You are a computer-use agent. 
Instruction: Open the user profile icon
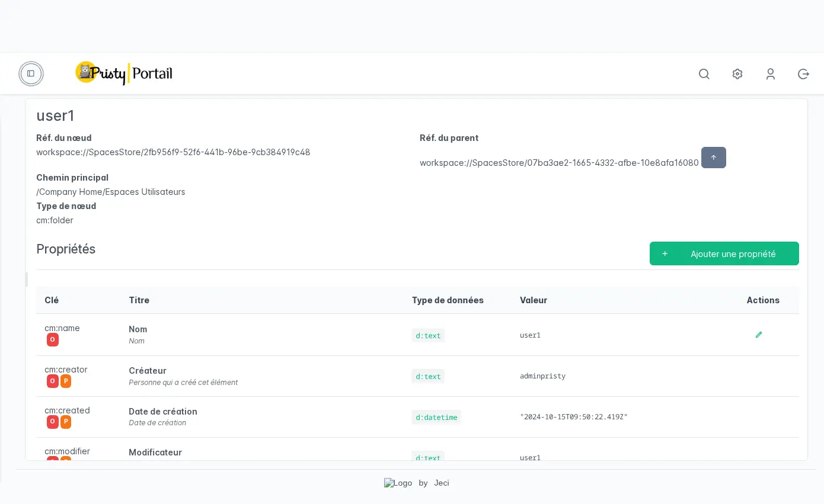coord(770,74)
